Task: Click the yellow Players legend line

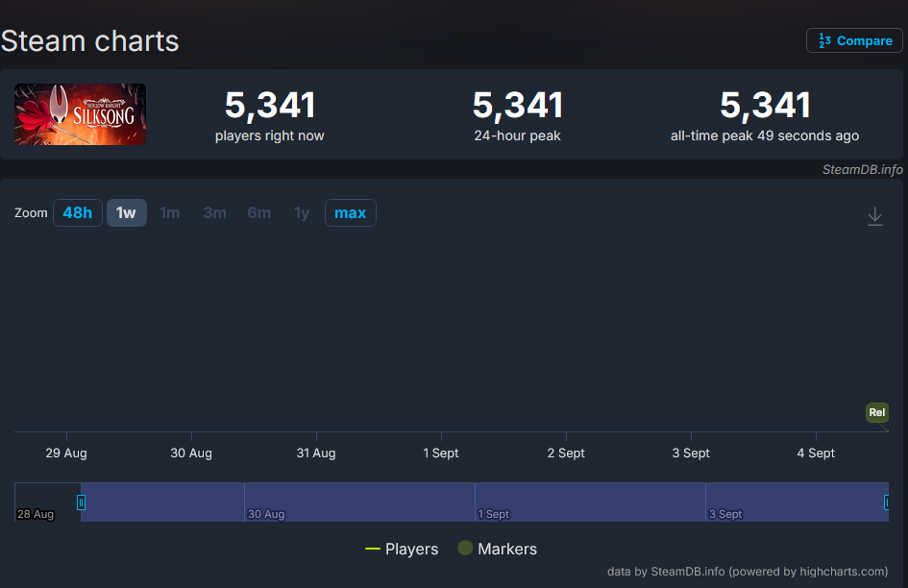Action: coord(373,550)
